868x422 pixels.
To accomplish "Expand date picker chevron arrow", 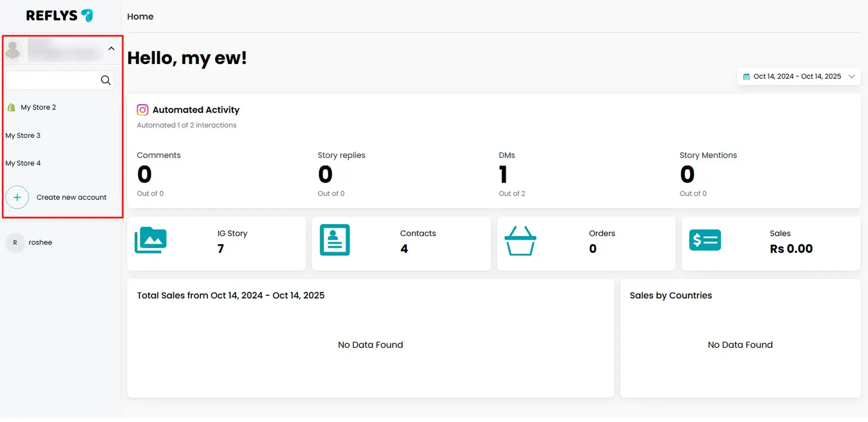I will pyautogui.click(x=852, y=77).
